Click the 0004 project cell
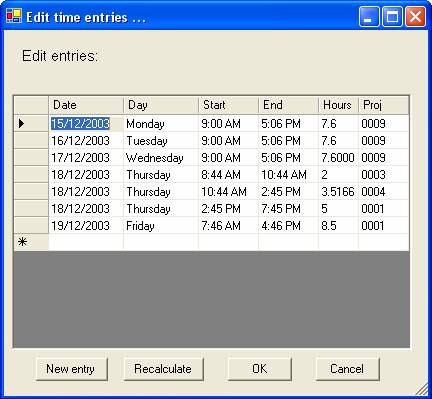 [383, 192]
